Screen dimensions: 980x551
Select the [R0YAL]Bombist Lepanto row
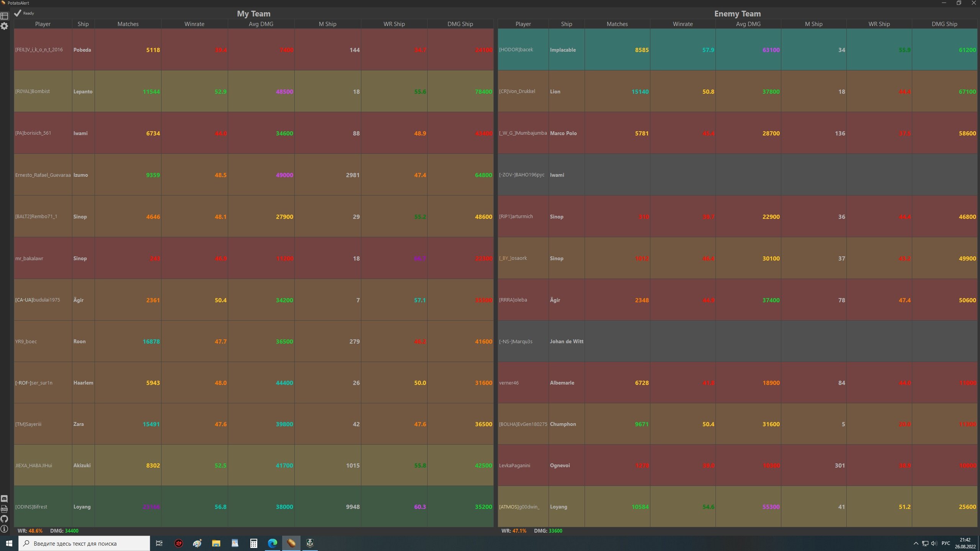click(83, 91)
